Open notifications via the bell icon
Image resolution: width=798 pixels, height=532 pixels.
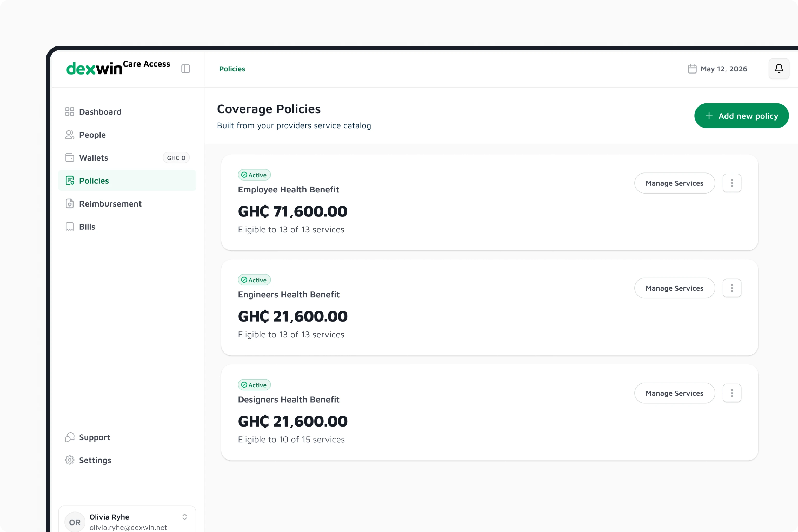[x=779, y=69]
